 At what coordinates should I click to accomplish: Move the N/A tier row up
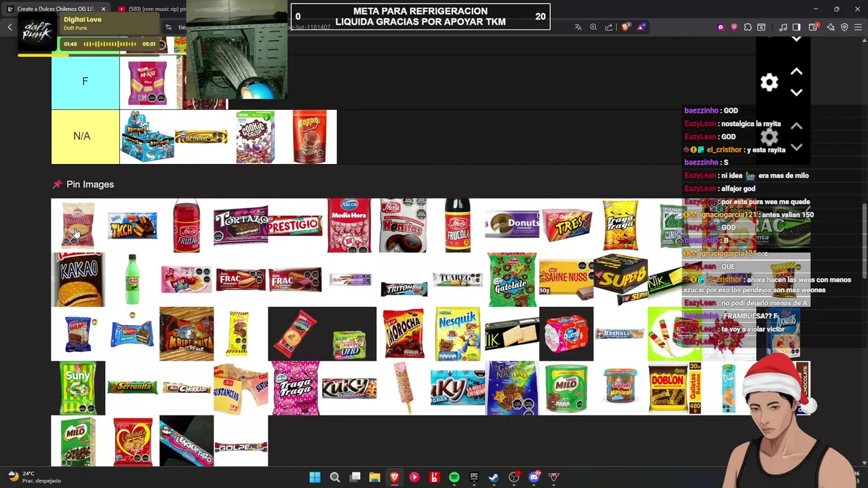click(x=797, y=126)
